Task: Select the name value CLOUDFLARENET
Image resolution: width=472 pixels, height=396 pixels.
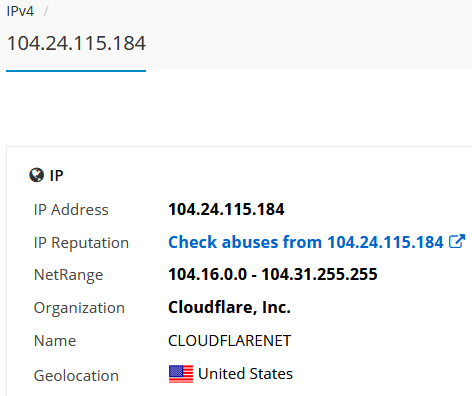Action: click(x=230, y=341)
